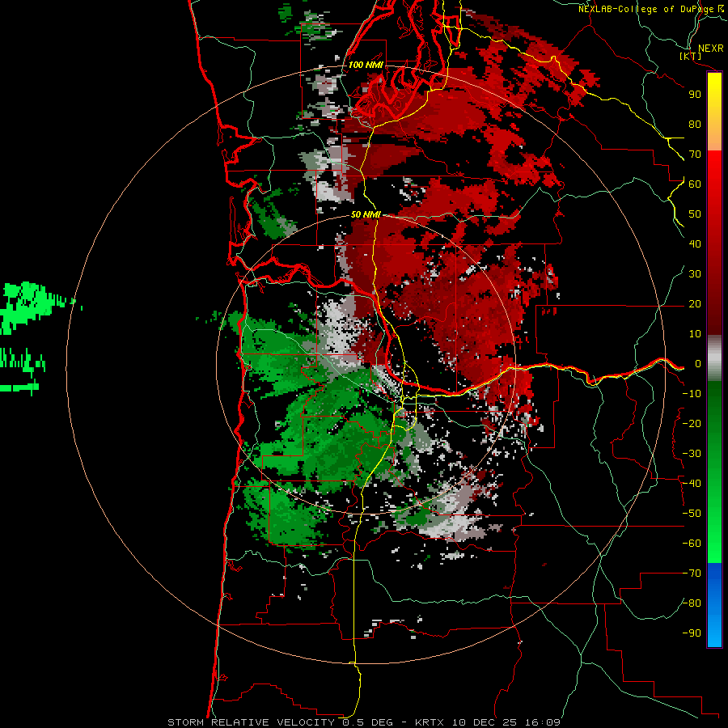This screenshot has width=728, height=728.
Task: Click the "[KT]" units label above the scale
Action: (x=691, y=56)
